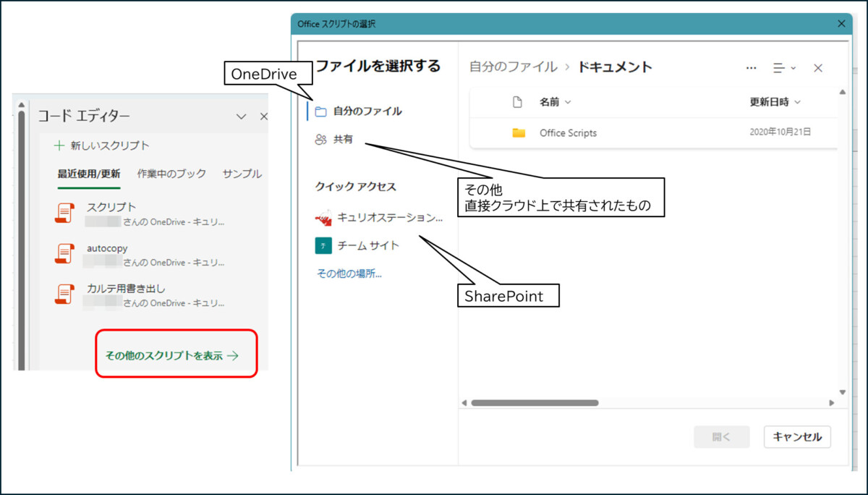Close the file picker pane with X
The width and height of the screenshot is (868, 495).
pyautogui.click(x=818, y=68)
